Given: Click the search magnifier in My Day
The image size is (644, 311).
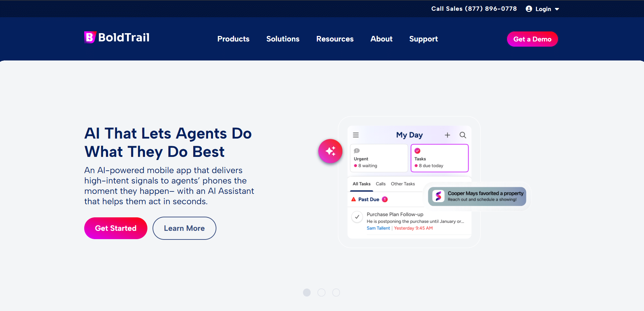Looking at the screenshot, I should pos(463,135).
